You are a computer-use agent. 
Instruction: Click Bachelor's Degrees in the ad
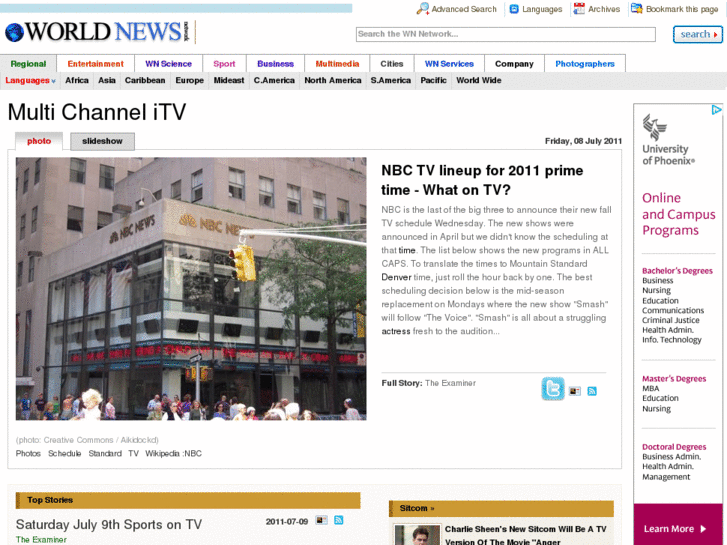(677, 271)
